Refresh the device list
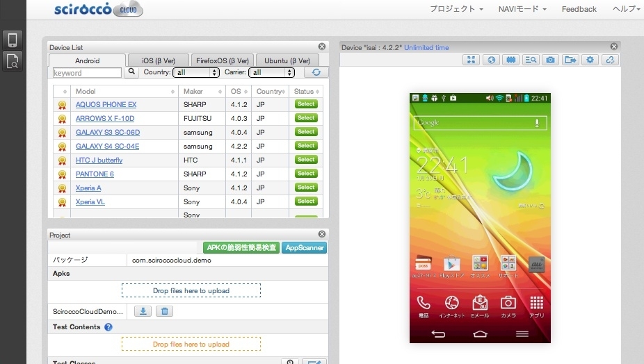Image resolution: width=644 pixels, height=364 pixels. pos(316,72)
